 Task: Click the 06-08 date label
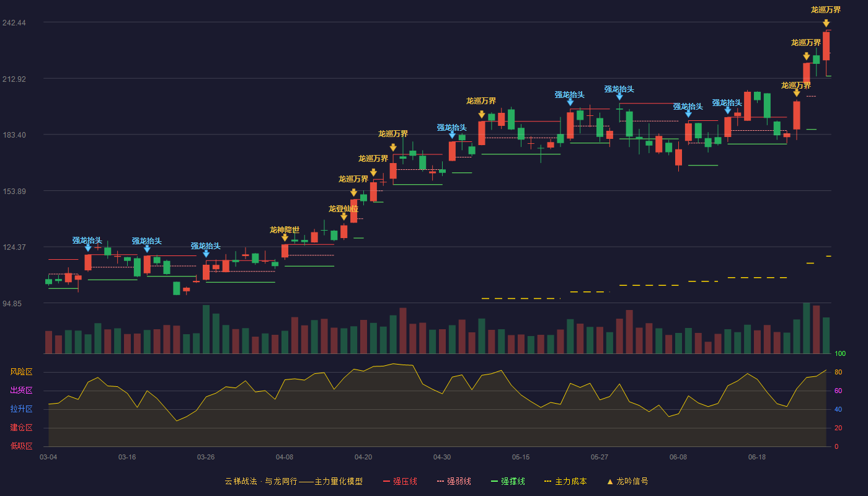678,457
